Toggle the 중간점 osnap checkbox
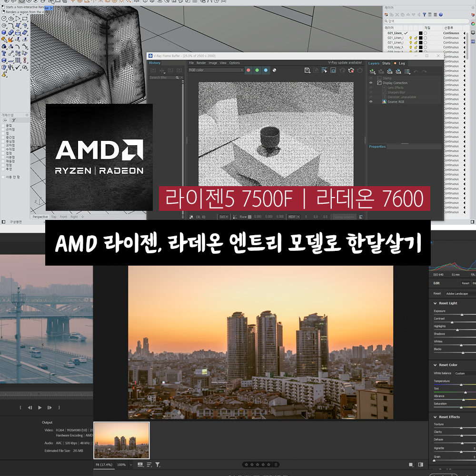The image size is (476, 476). (3, 137)
